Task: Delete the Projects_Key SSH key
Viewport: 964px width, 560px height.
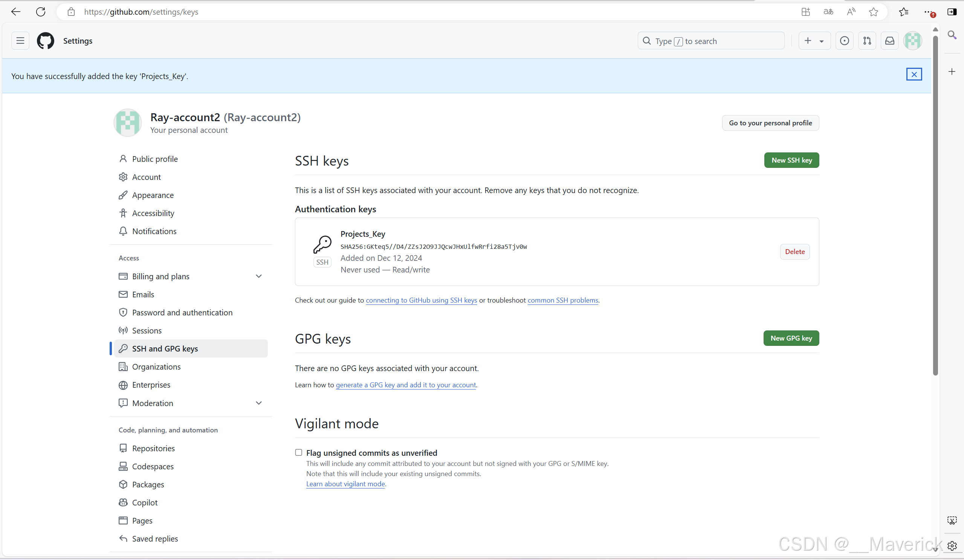Action: (x=794, y=251)
